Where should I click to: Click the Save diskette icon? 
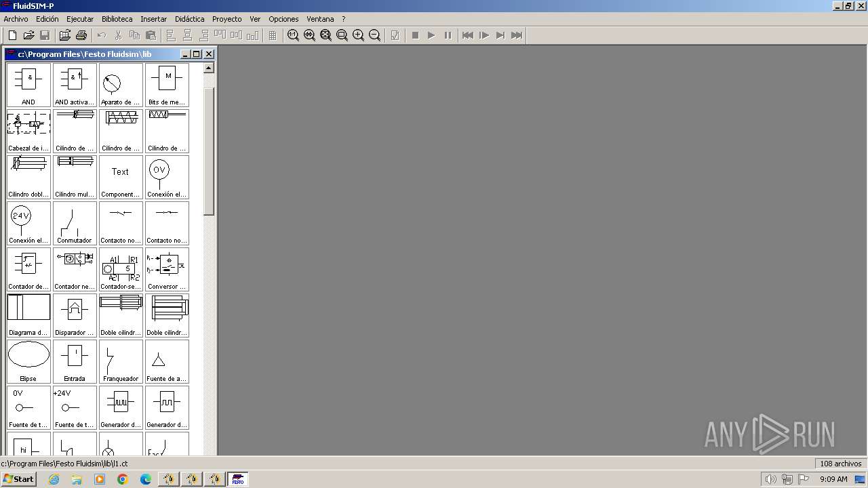pyautogui.click(x=45, y=35)
